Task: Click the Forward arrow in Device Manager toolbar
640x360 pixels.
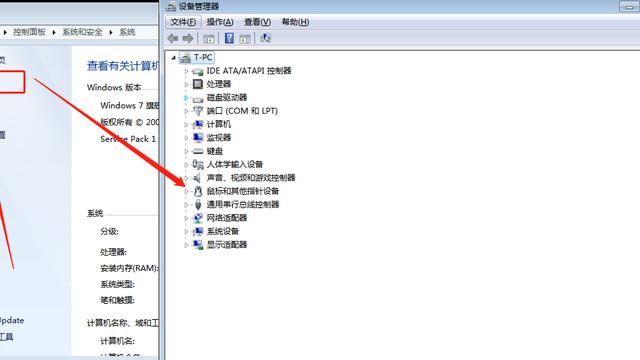Action: [x=188, y=38]
